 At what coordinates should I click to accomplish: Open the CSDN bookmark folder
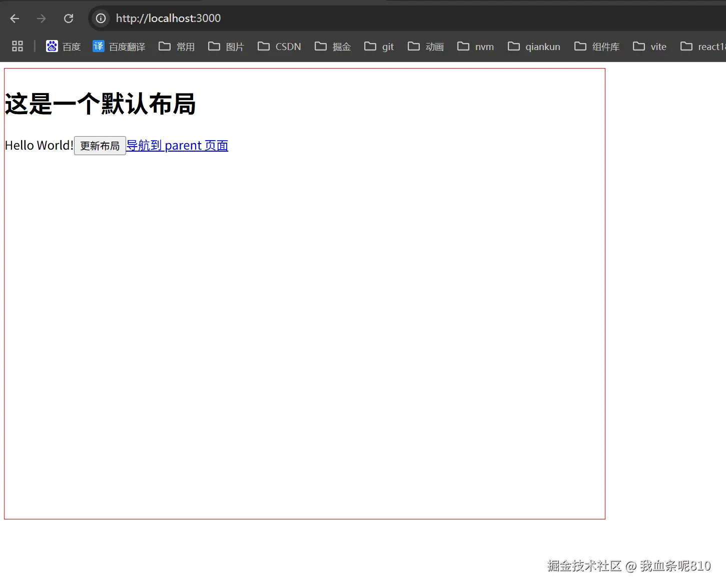pos(279,47)
